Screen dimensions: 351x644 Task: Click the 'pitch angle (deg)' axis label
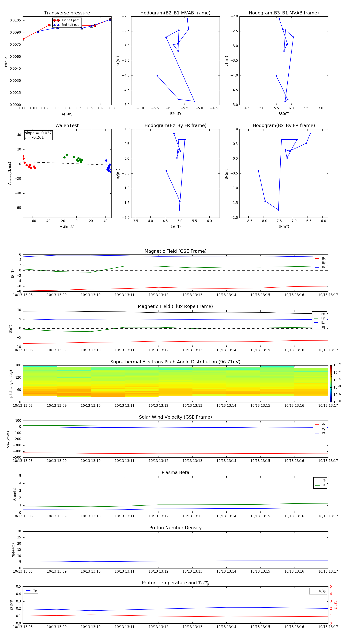click(11, 384)
